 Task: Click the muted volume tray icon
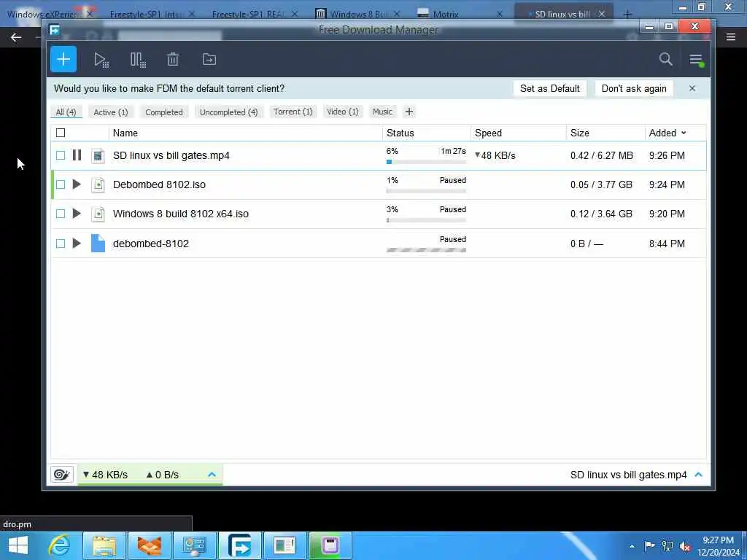pos(685,546)
